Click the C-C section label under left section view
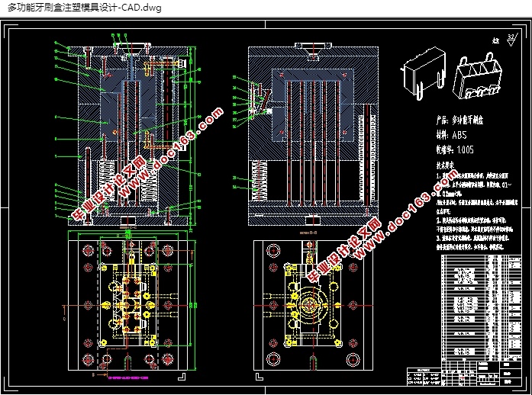 tap(128, 227)
